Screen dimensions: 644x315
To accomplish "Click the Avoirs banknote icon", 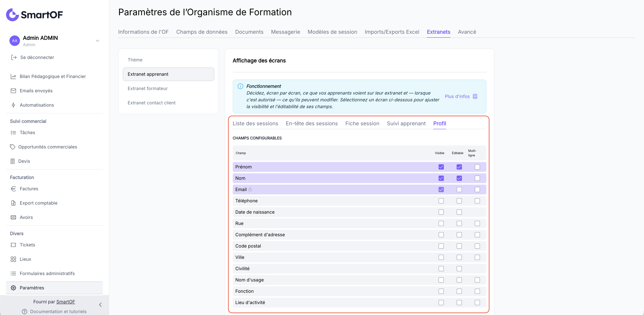I will [x=13, y=217].
